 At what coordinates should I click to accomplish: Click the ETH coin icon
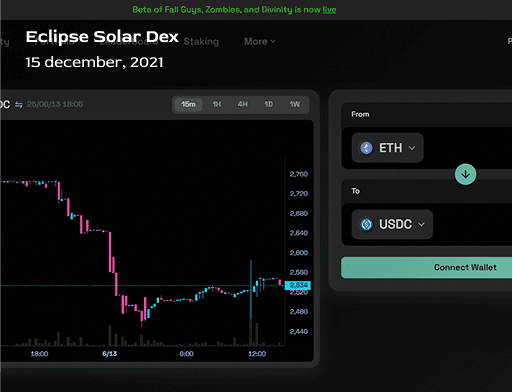pyautogui.click(x=366, y=148)
